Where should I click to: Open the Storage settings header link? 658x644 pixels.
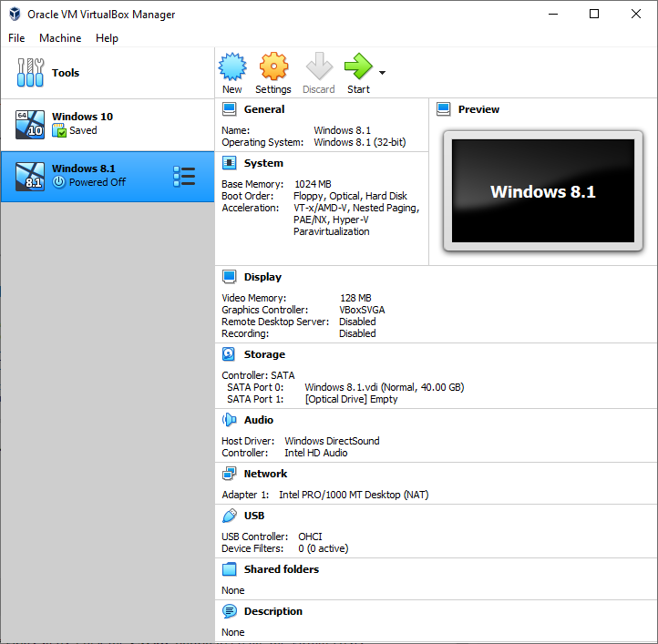pyautogui.click(x=264, y=354)
